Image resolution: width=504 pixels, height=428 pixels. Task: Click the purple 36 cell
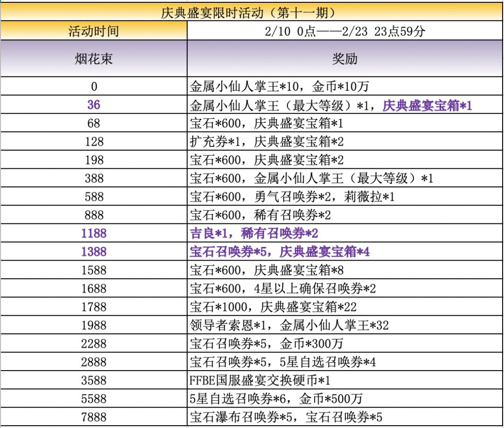(93, 105)
